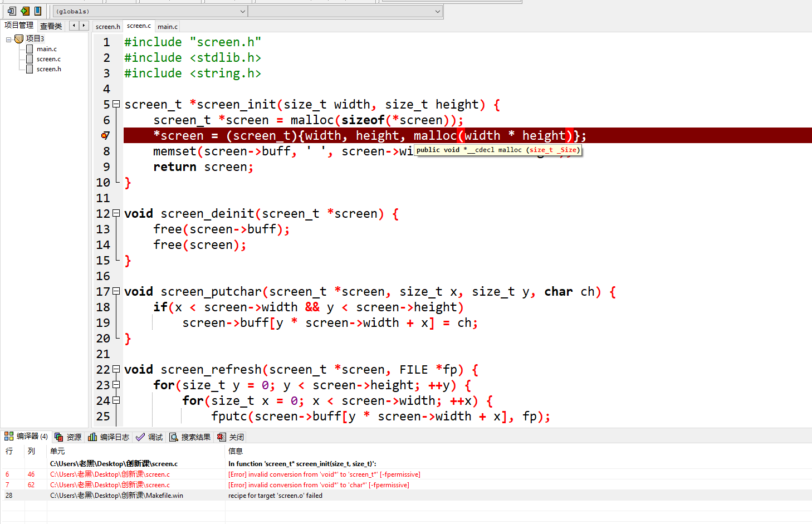812x524 pixels.
Task: Click the error breakpoint marker on line 7
Action: (x=104, y=135)
